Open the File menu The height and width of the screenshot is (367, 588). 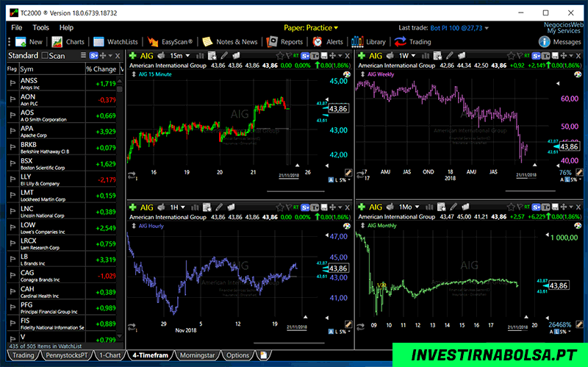click(x=16, y=28)
